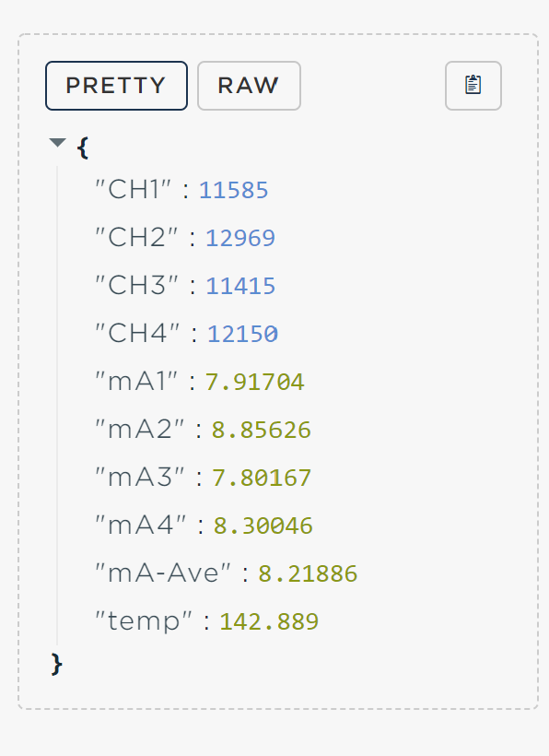The image size is (549, 756).
Task: Collapse the root JSON object triangle
Action: coord(58,143)
